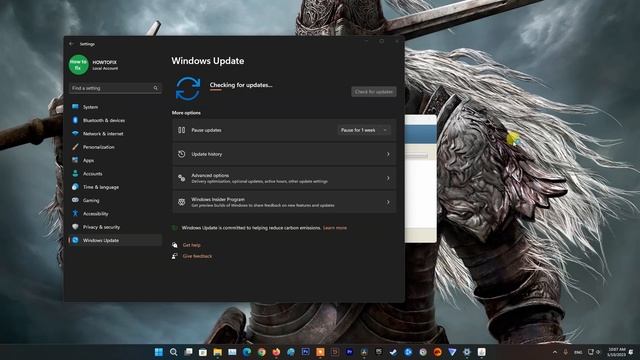The image size is (640, 360).
Task: Expand Advanced options chevron
Action: coord(388,178)
